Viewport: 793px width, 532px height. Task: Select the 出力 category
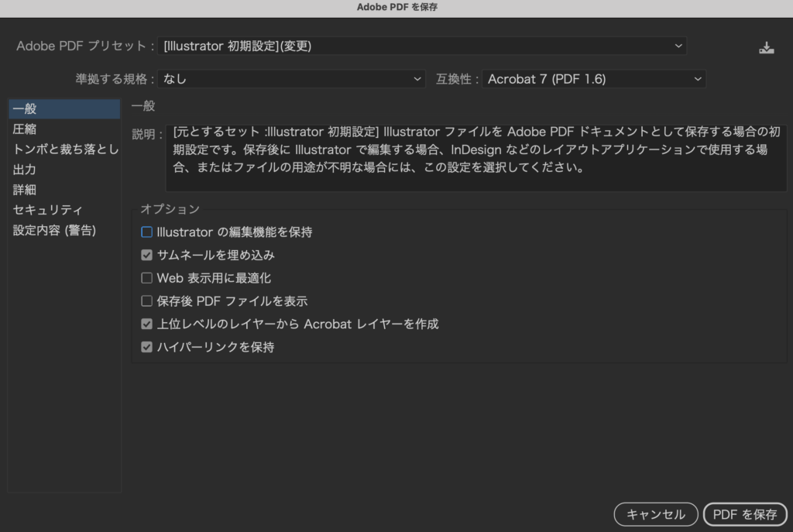point(64,170)
